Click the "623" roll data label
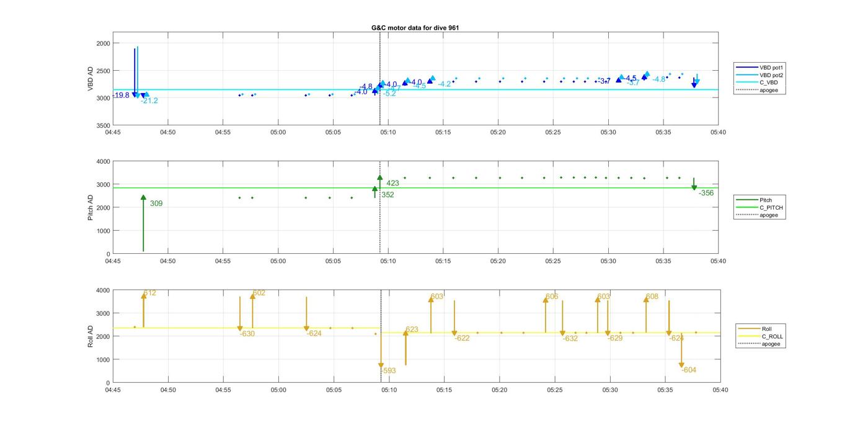 coord(412,329)
